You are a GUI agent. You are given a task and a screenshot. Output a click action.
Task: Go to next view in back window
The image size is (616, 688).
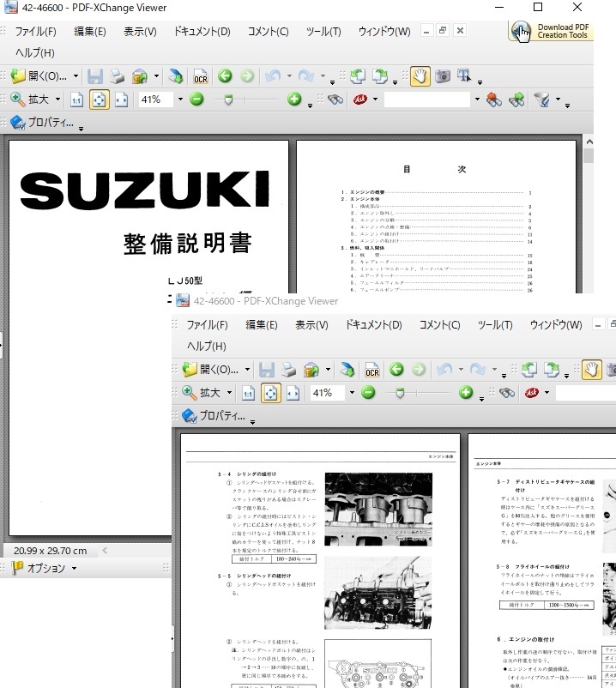pyautogui.click(x=247, y=75)
